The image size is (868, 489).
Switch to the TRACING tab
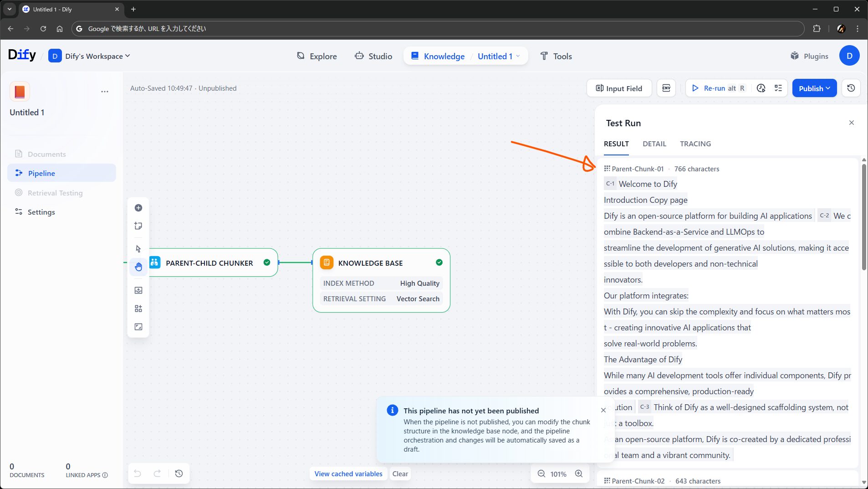(x=695, y=144)
